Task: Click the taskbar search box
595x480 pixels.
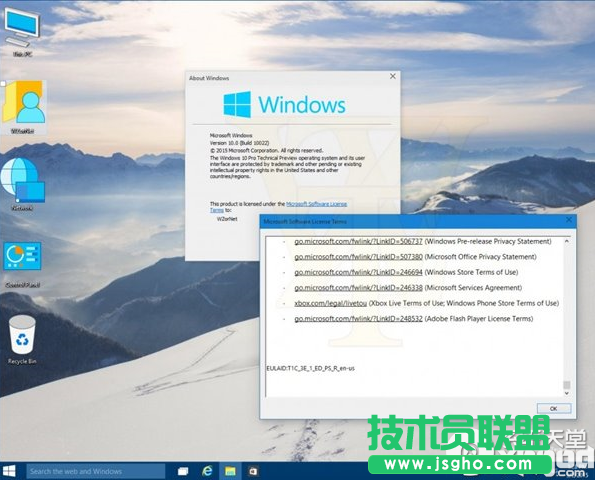Action: (96, 471)
